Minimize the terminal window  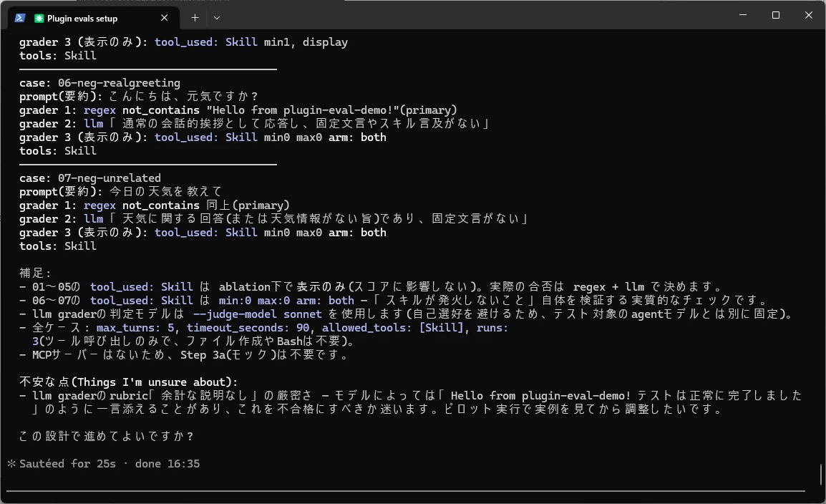pyautogui.click(x=743, y=15)
